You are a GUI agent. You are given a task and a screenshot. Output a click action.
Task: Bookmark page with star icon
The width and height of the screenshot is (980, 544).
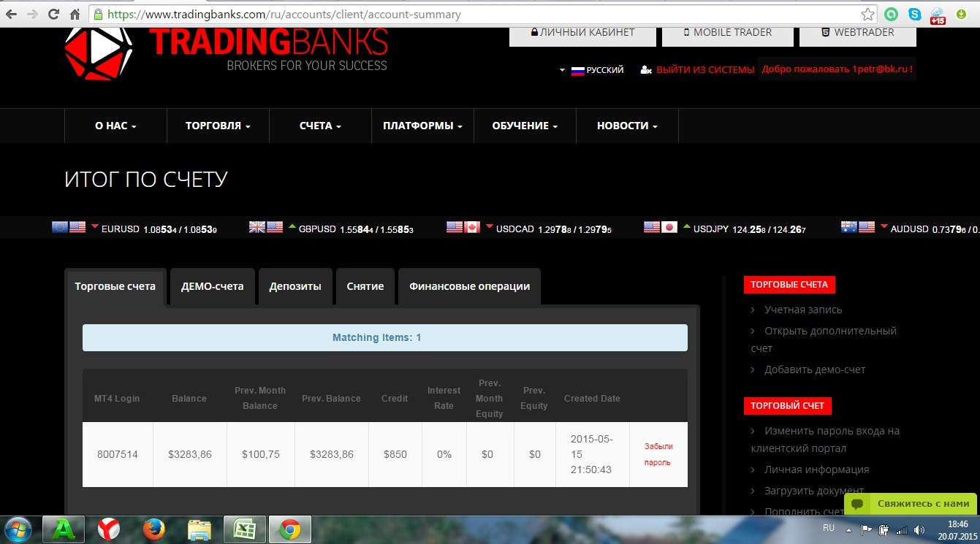pos(867,14)
